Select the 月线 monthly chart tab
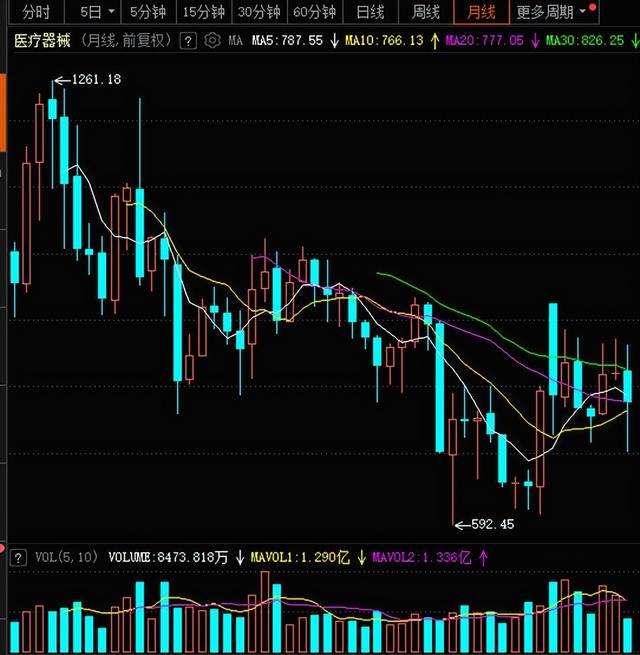The width and height of the screenshot is (640, 655). click(481, 12)
